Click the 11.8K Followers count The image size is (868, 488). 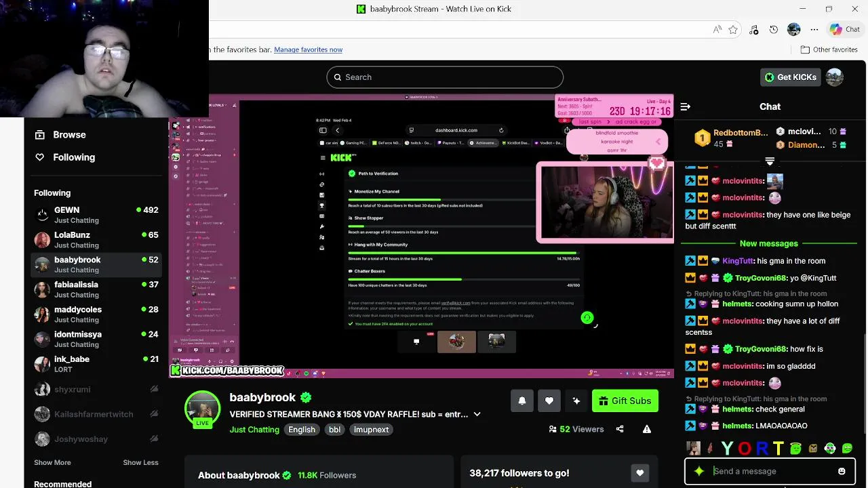click(327, 475)
